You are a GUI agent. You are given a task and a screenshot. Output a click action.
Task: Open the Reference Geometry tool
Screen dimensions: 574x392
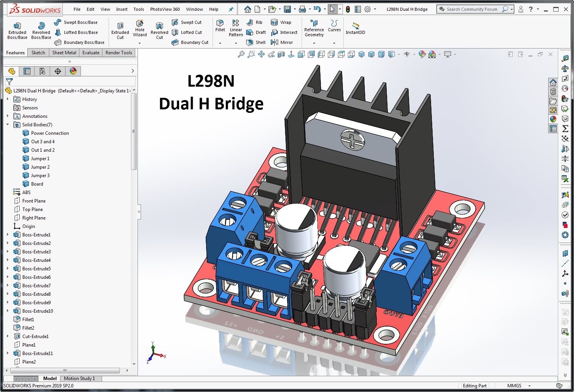coord(314,28)
